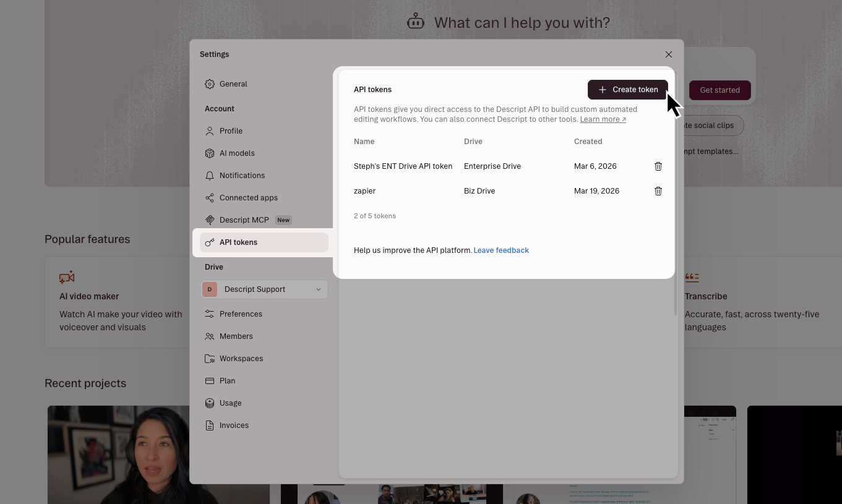Open the Members page

tap(264, 336)
